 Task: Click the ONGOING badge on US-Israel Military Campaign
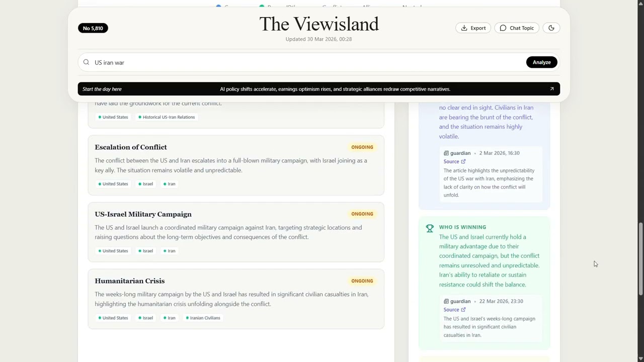[x=362, y=214]
